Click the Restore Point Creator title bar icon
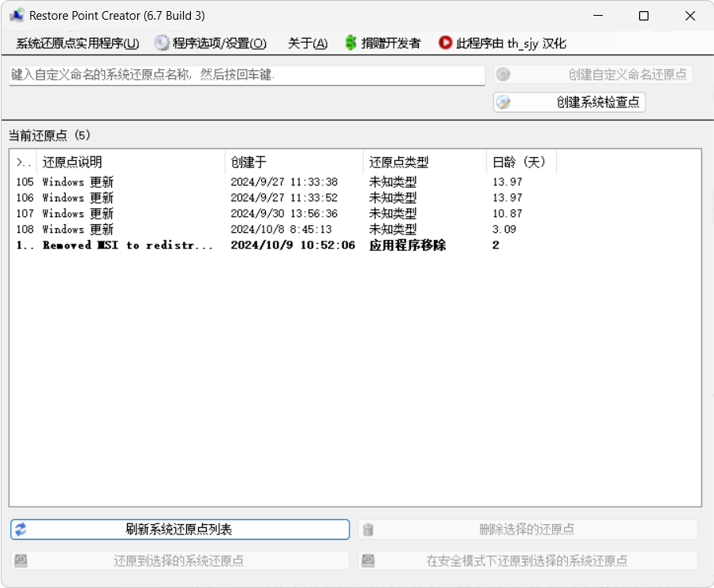Viewport: 714px width, 588px height. click(17, 15)
